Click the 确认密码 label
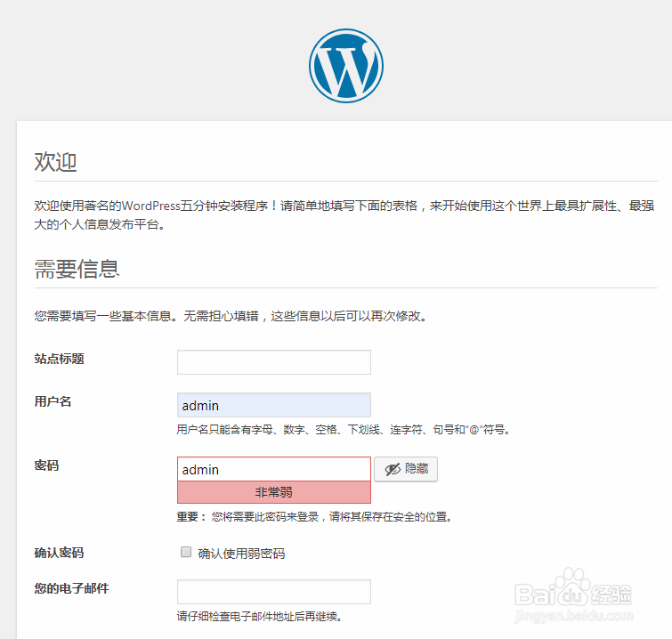 (x=59, y=553)
